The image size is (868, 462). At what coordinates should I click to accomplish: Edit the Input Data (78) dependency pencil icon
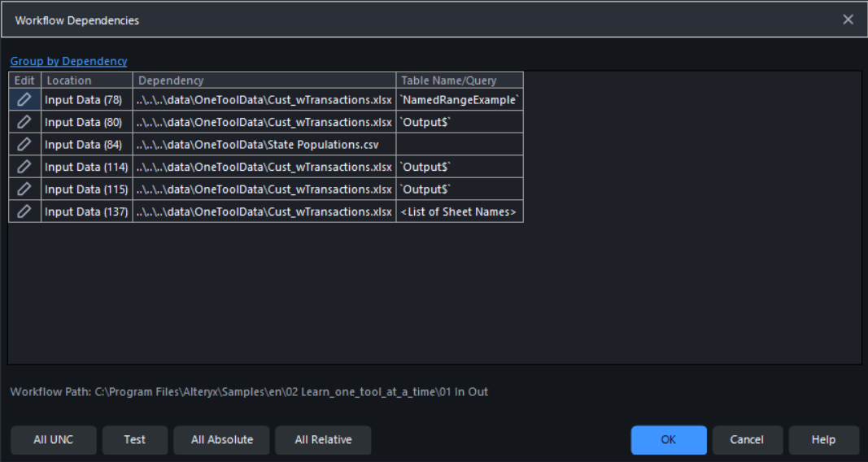pos(24,99)
